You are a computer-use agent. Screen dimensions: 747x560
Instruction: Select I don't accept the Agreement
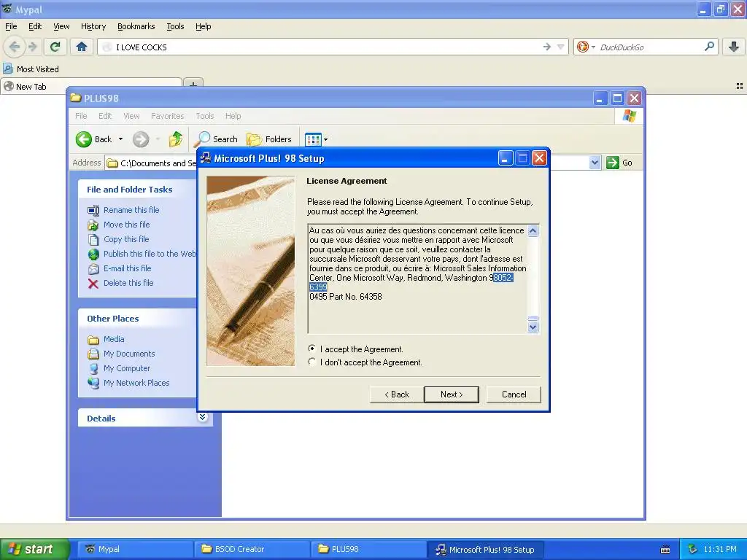pos(312,362)
